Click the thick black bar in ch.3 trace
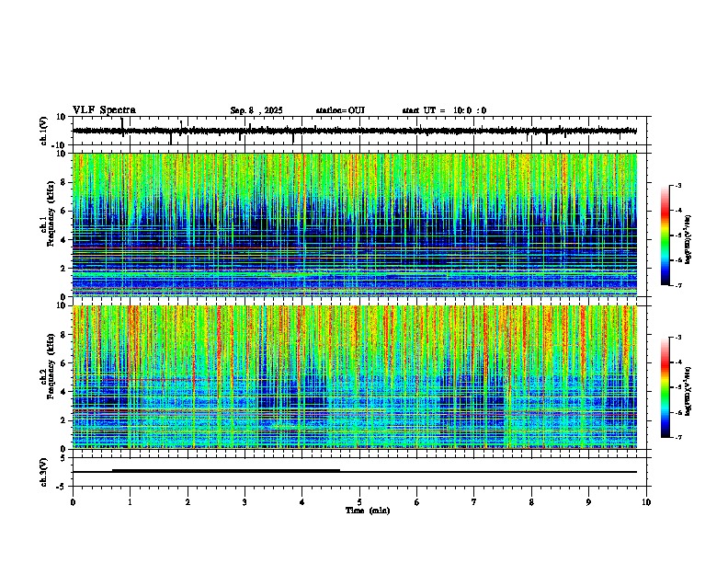 coord(226,471)
